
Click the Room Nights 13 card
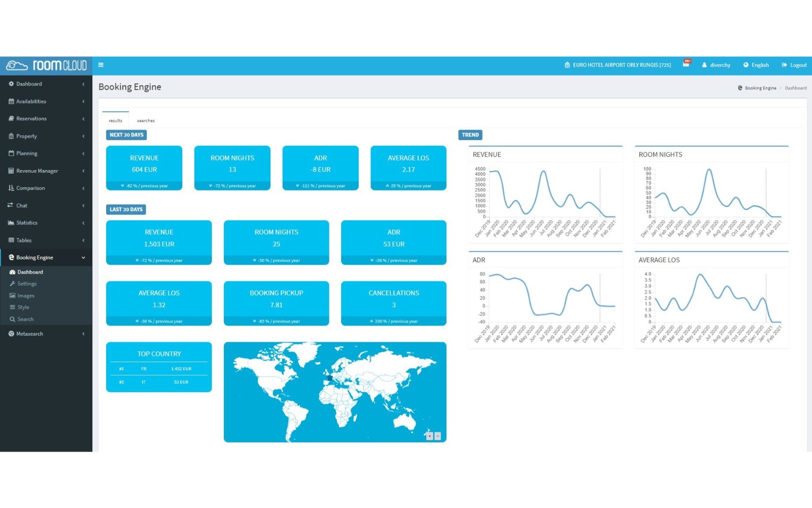click(x=232, y=168)
